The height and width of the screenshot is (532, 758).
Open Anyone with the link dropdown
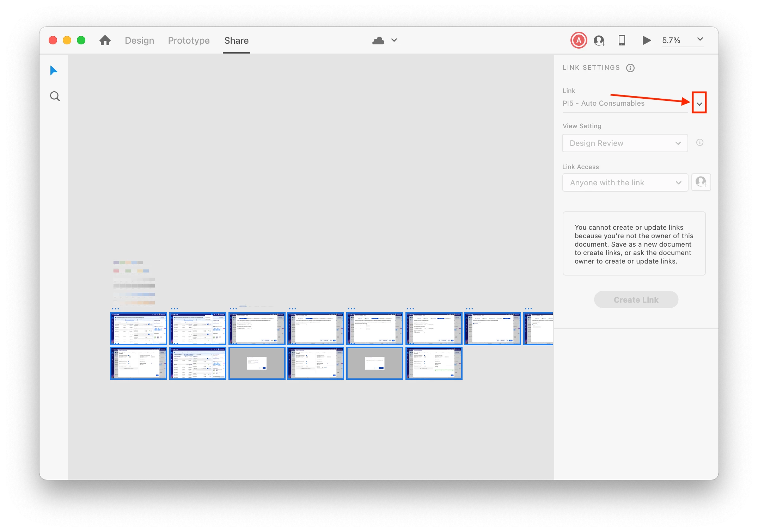tap(625, 183)
